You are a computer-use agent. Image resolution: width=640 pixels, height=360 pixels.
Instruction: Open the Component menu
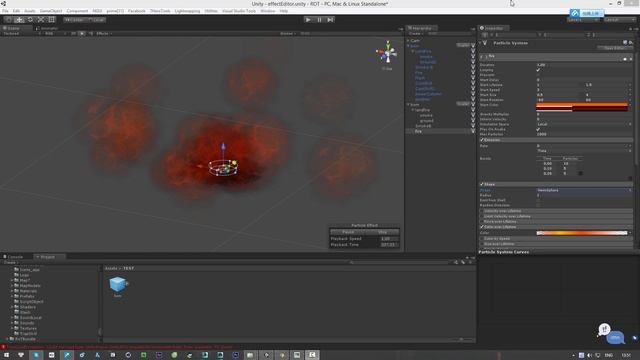77,11
